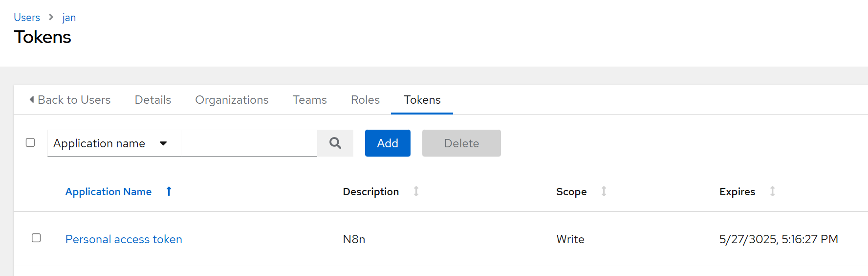The height and width of the screenshot is (276, 868).
Task: Select the Tokens tab
Action: pos(422,100)
